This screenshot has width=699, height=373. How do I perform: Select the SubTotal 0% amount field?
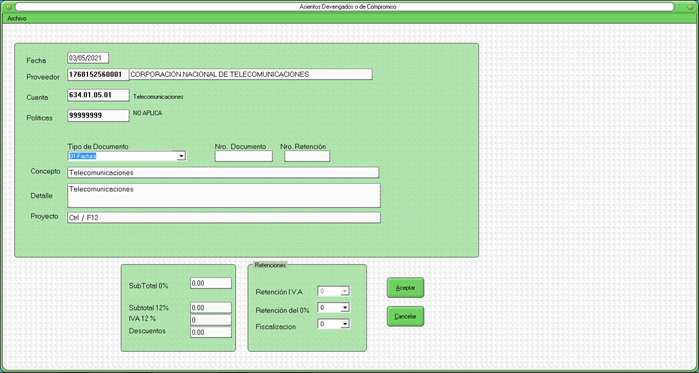tap(211, 283)
